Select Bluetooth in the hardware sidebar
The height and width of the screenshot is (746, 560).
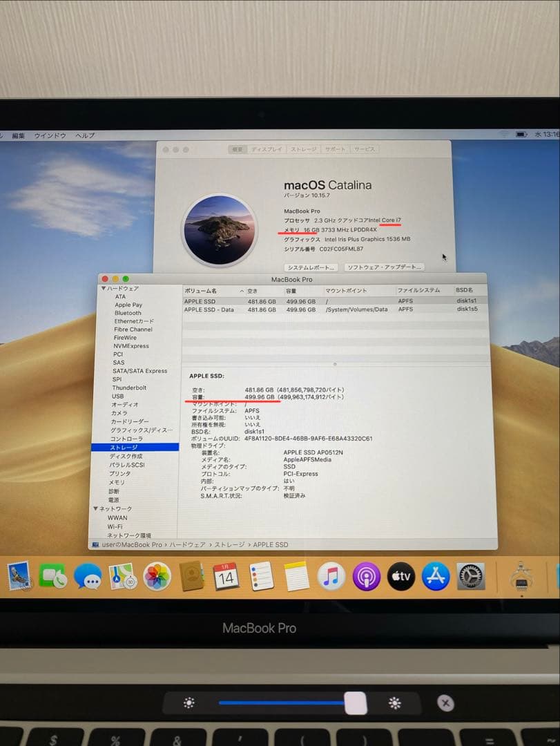[x=128, y=313]
